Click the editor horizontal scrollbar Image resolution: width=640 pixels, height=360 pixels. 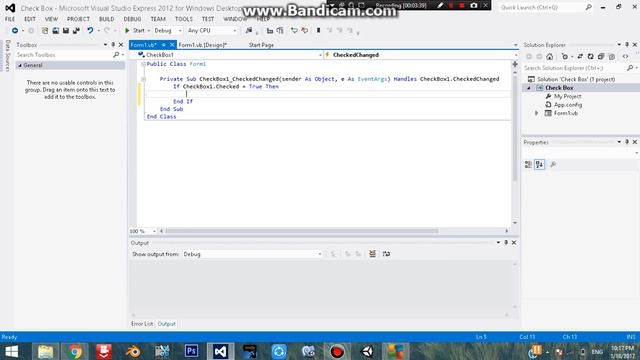pyautogui.click(x=302, y=231)
